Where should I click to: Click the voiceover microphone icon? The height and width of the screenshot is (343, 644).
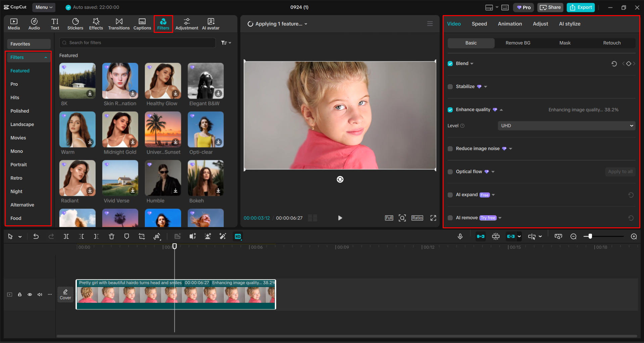click(460, 236)
